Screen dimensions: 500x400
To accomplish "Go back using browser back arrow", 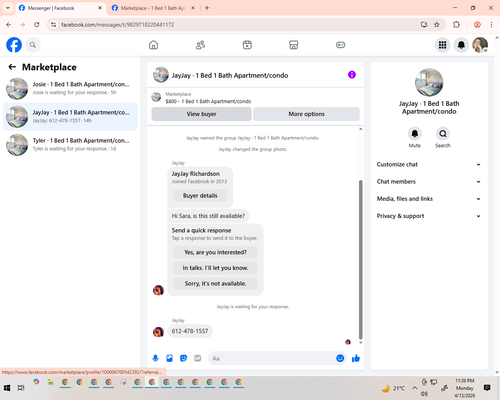I will pyautogui.click(x=9, y=25).
